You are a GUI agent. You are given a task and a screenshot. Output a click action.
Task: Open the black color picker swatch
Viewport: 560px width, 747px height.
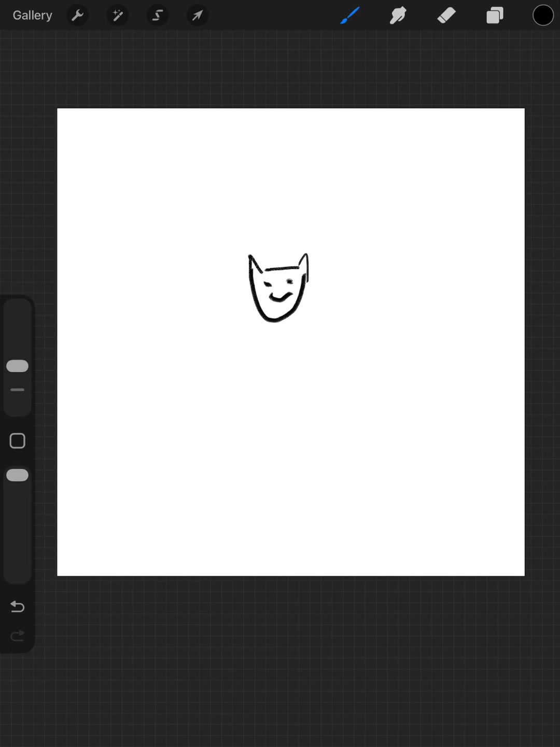pos(543,16)
